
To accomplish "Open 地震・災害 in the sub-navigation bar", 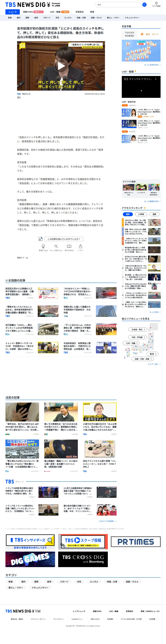I will tap(81, 18).
